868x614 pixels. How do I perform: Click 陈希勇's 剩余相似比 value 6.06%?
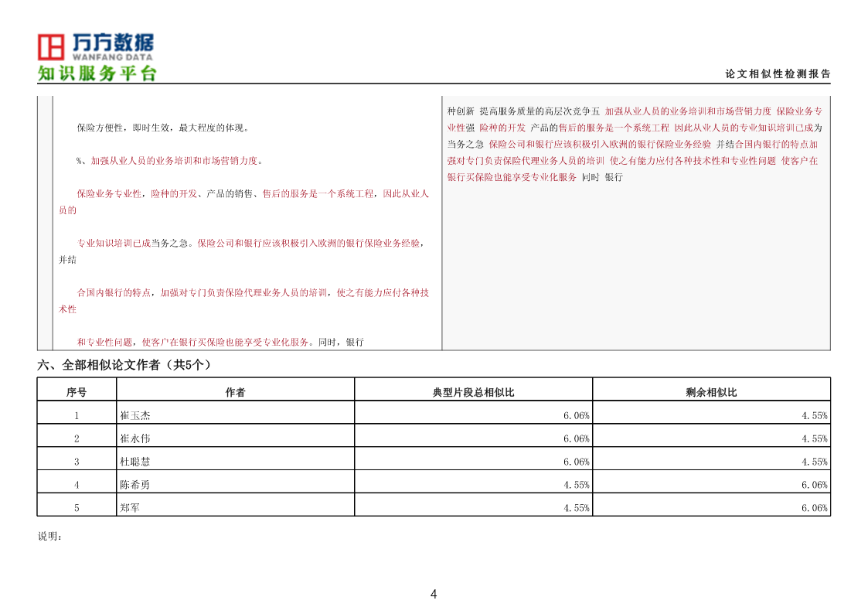coord(815,485)
